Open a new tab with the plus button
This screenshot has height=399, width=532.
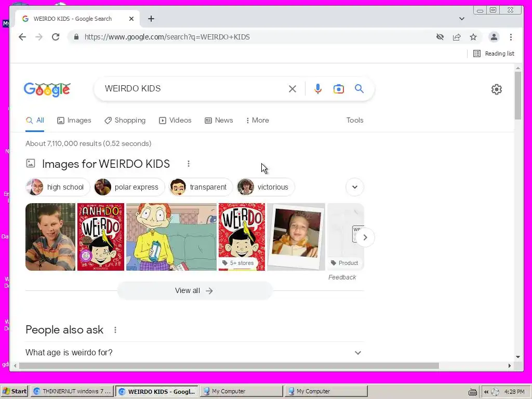(x=151, y=19)
